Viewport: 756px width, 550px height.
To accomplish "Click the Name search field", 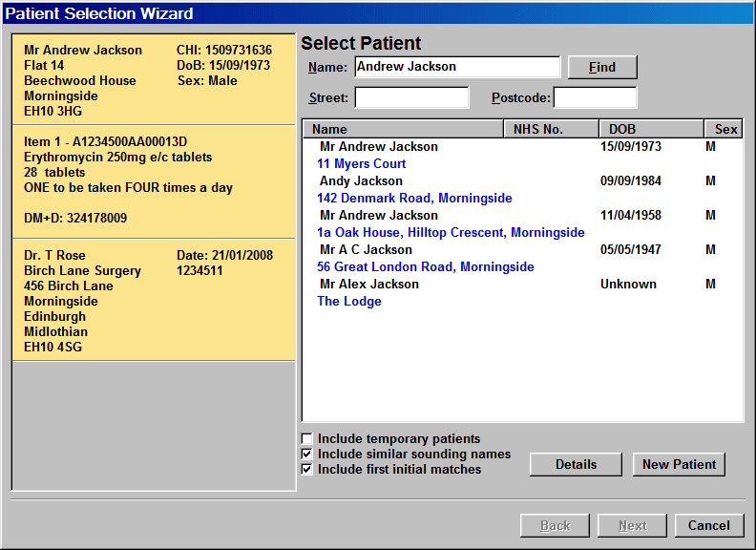I will coord(457,67).
